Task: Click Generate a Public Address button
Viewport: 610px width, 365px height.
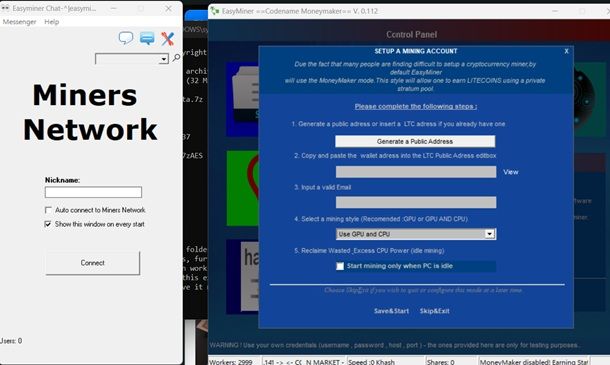Action: (x=415, y=141)
